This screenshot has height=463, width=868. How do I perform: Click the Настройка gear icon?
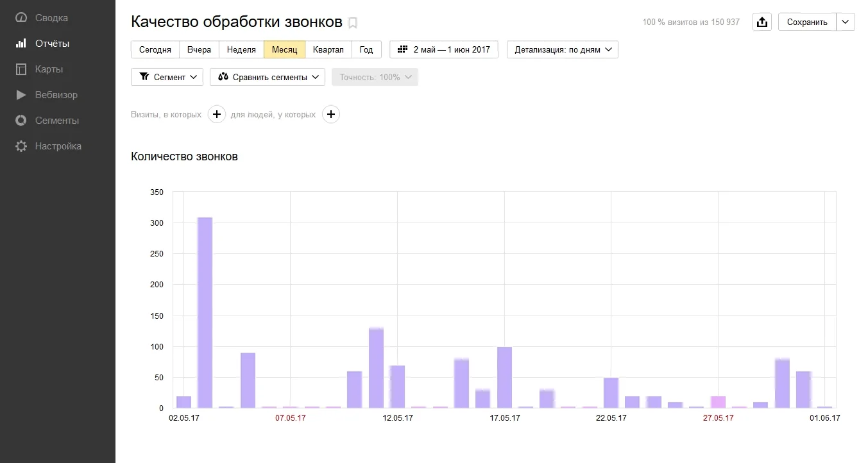21,146
